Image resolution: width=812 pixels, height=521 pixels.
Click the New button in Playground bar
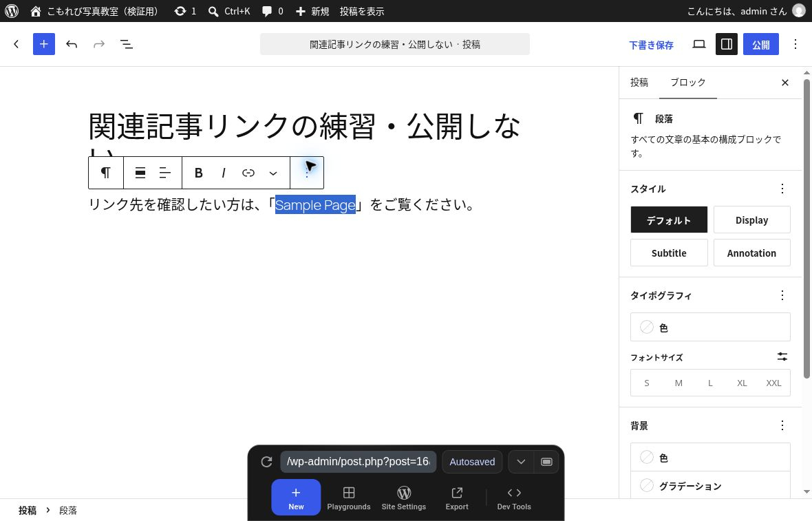click(296, 497)
